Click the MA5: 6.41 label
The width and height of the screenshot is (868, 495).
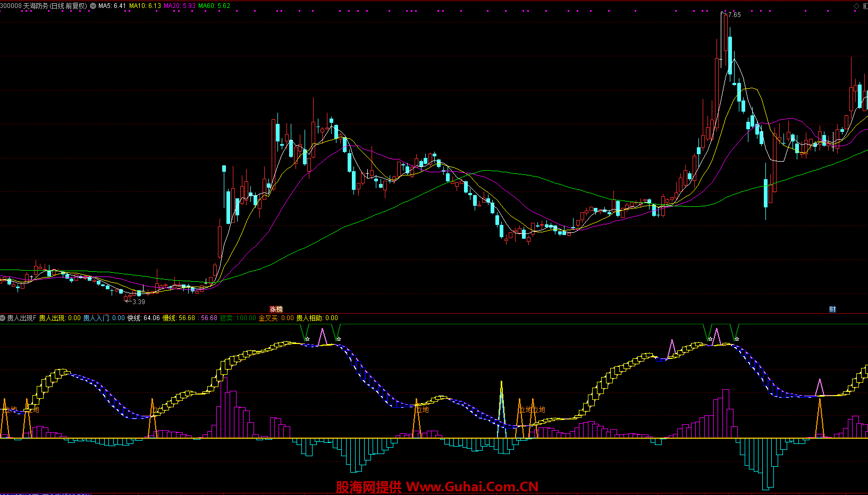112,6
